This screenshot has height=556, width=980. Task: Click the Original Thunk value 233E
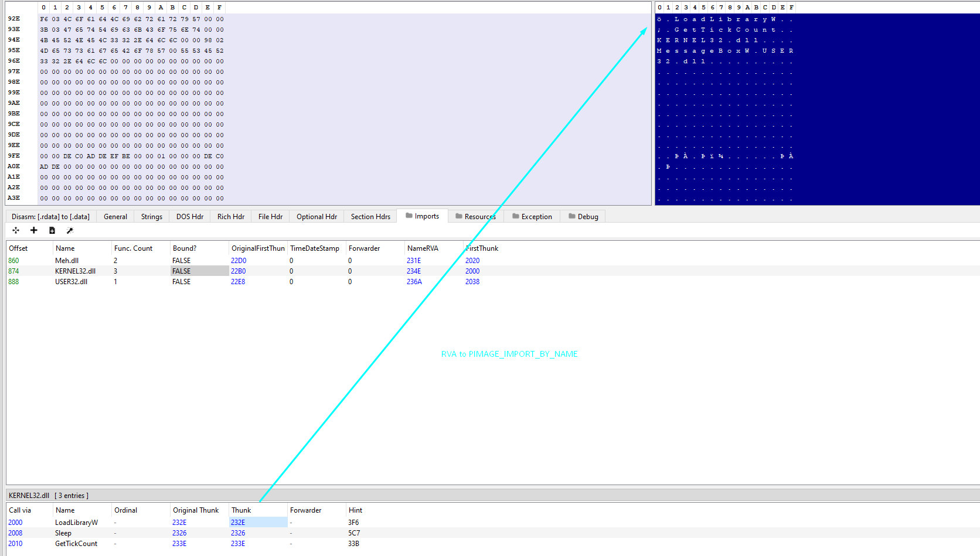pos(179,544)
